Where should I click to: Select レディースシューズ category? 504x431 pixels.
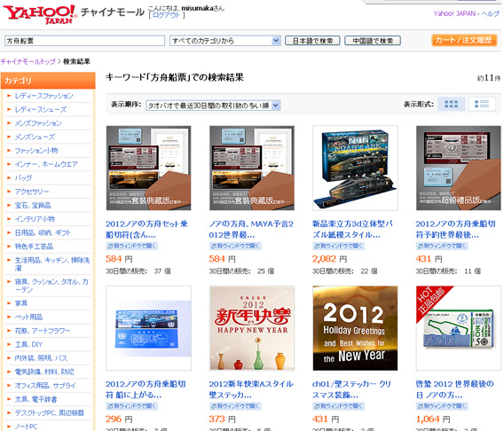(41, 109)
